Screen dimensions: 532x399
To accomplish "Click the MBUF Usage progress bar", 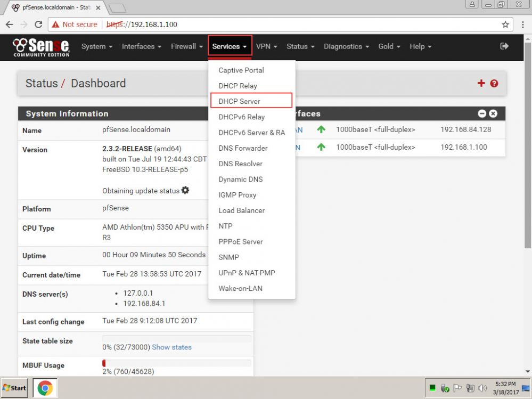I will 177,363.
